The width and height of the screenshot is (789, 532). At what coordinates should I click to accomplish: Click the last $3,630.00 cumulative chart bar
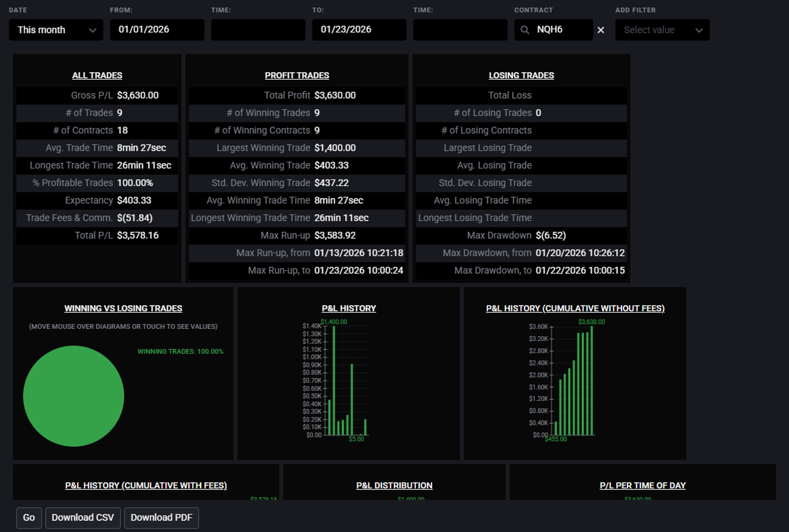pos(592,381)
